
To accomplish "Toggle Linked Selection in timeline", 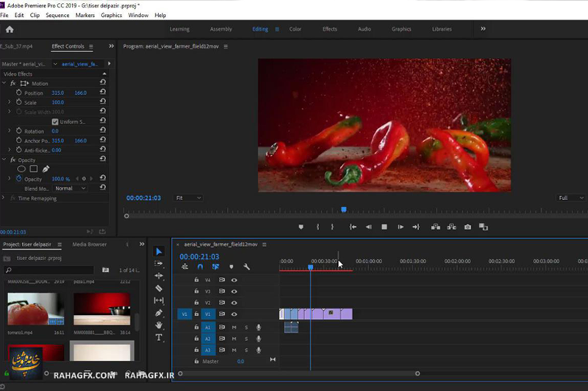I will click(215, 267).
